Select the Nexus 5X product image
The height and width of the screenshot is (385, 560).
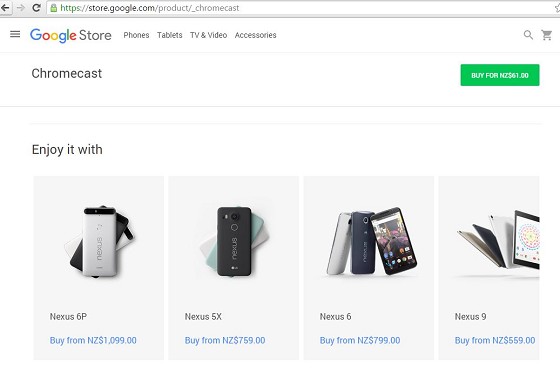[234, 241]
